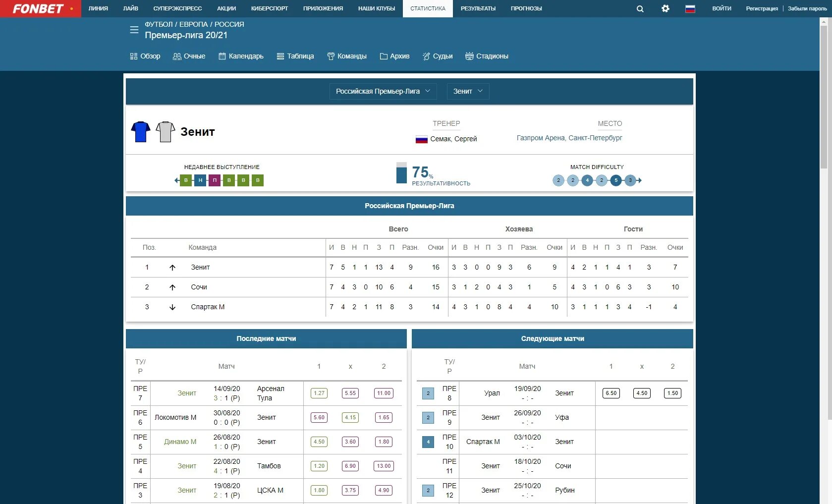The height and width of the screenshot is (504, 832).
Task: Click difficulty badge on Урал match row
Action: 428,393
